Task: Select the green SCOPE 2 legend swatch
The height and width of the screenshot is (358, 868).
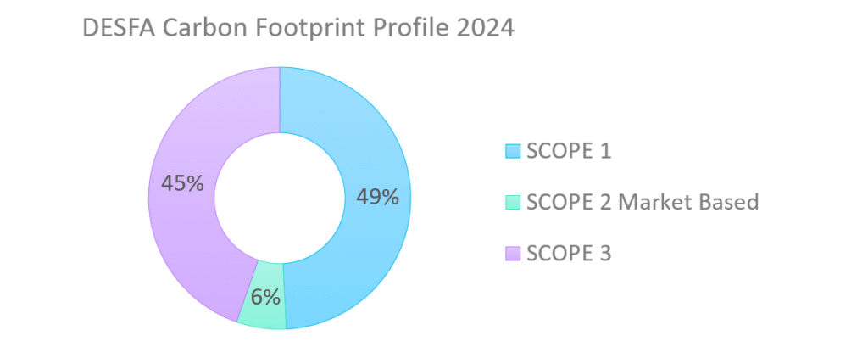Action: (512, 202)
